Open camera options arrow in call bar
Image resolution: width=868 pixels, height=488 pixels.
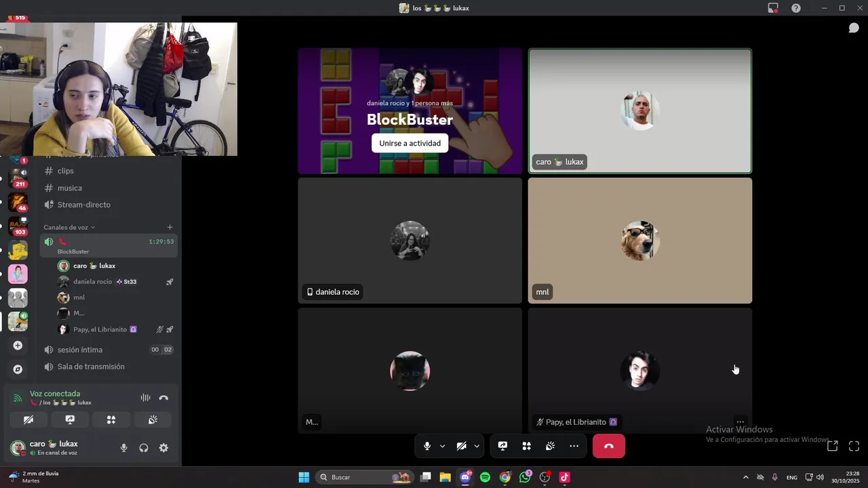click(x=477, y=446)
